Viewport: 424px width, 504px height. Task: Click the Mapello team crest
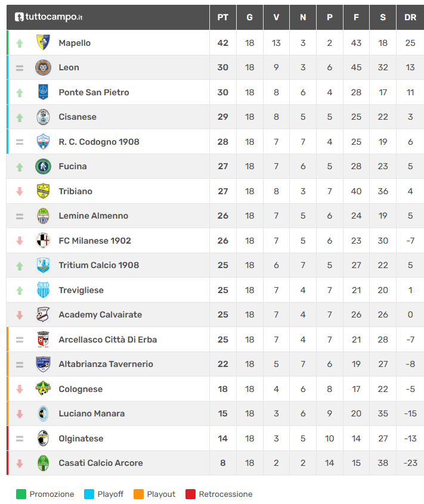click(43, 43)
